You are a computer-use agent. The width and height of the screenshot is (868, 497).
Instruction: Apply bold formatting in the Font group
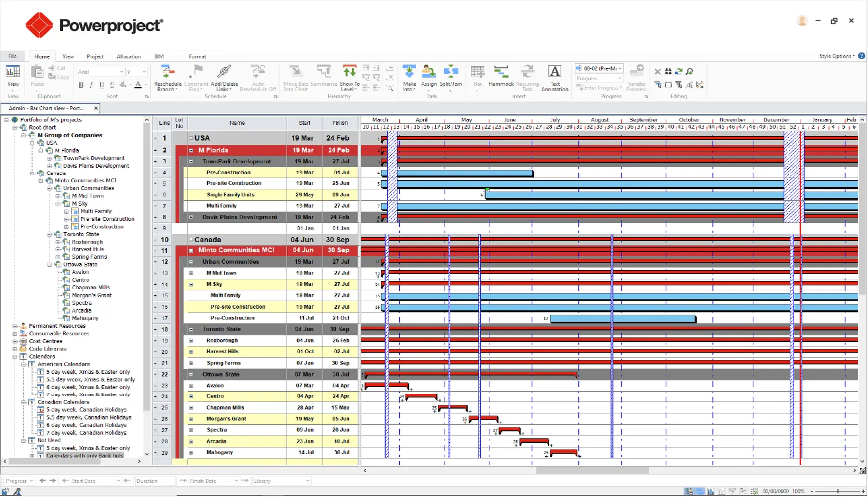[80, 85]
